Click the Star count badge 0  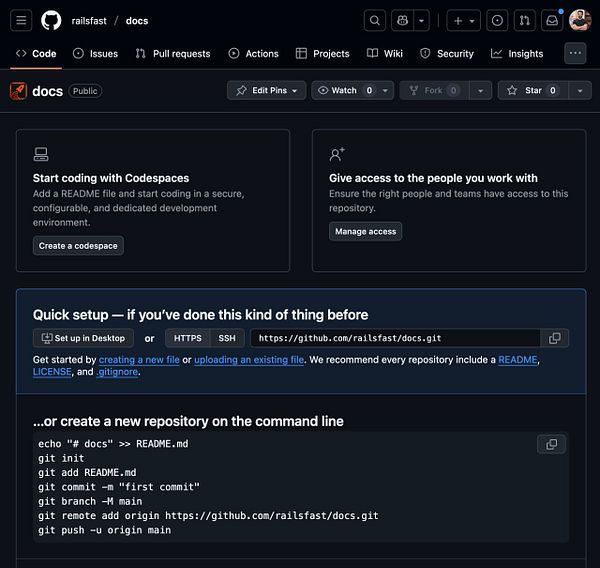tap(552, 90)
